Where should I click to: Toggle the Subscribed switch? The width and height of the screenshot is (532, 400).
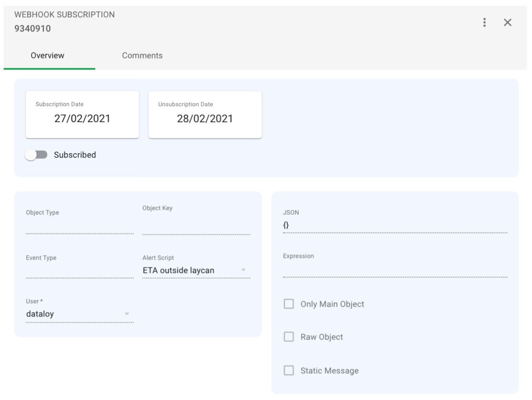pos(36,155)
